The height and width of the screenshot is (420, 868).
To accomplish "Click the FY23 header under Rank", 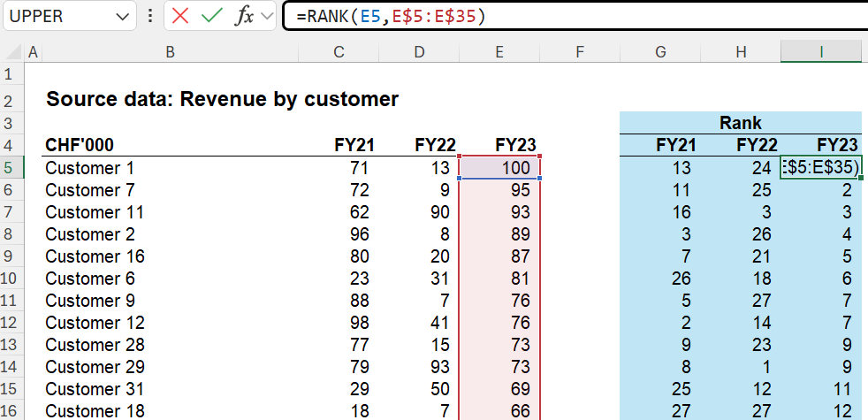I will (x=837, y=145).
